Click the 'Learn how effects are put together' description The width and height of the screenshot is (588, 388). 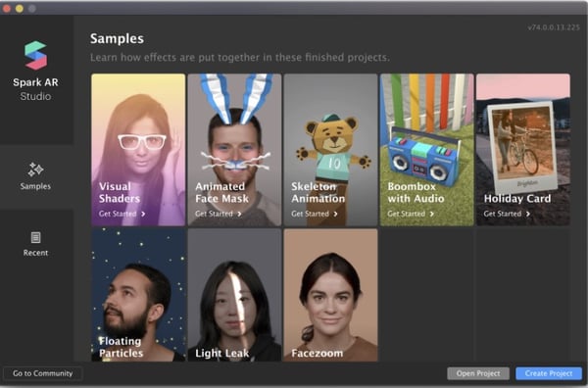(240, 58)
